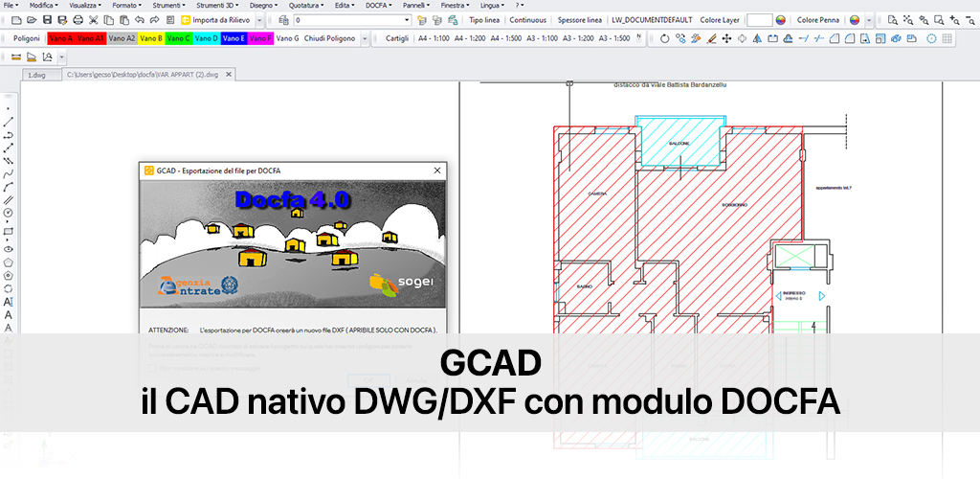Image resolution: width=980 pixels, height=479 pixels.
Task: Close the GCAD Esportazione DOCFA dialog
Action: click(437, 171)
